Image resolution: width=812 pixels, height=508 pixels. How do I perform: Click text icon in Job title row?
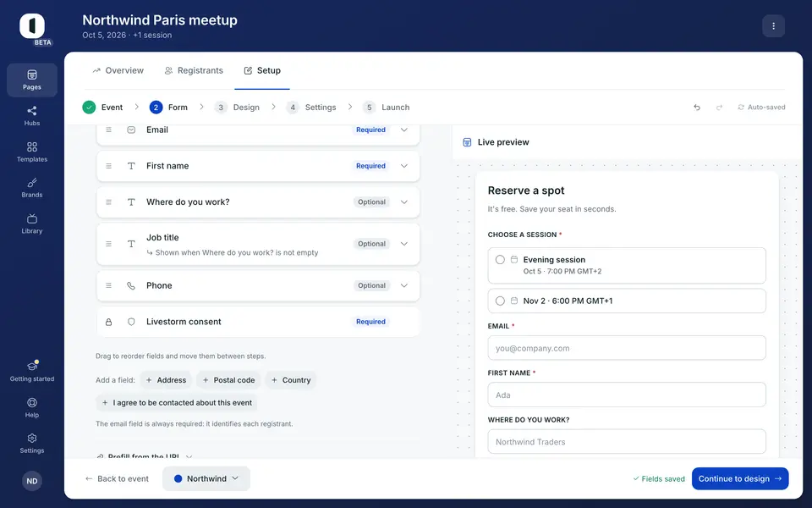click(x=131, y=244)
